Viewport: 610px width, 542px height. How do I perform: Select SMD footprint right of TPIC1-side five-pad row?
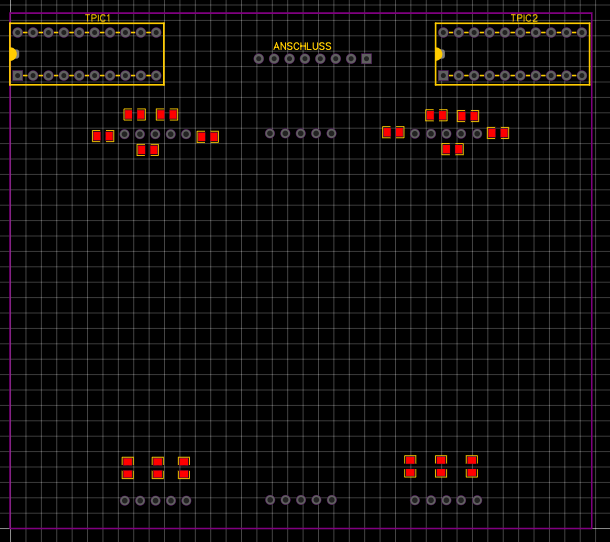coord(208,137)
